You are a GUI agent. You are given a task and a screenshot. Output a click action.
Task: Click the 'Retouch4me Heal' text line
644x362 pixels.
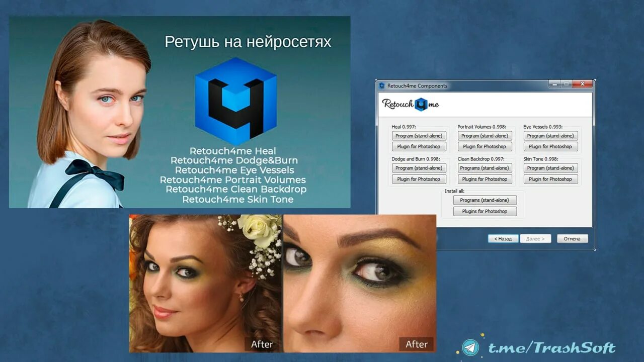pyautogui.click(x=233, y=151)
